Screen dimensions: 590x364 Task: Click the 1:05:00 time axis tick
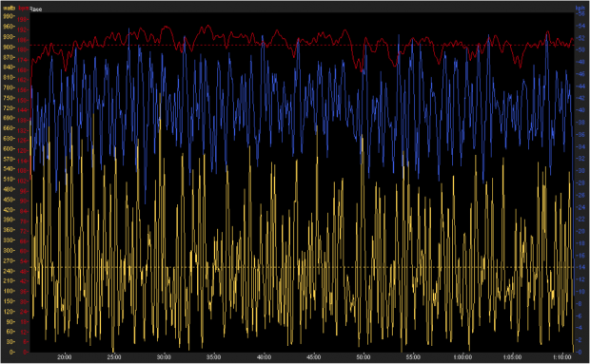(512, 356)
